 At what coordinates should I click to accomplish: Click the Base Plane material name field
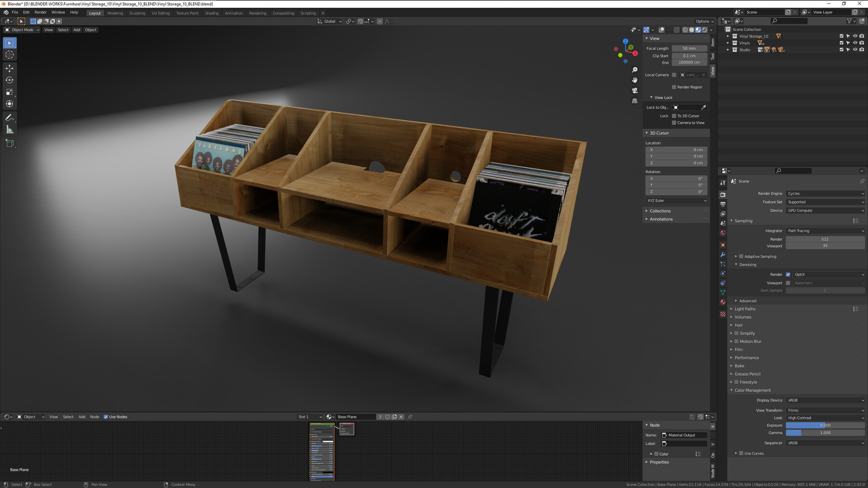pos(355,417)
